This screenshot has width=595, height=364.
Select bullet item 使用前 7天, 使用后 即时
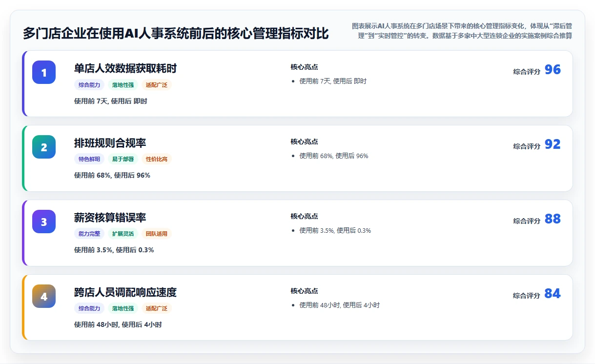333,81
